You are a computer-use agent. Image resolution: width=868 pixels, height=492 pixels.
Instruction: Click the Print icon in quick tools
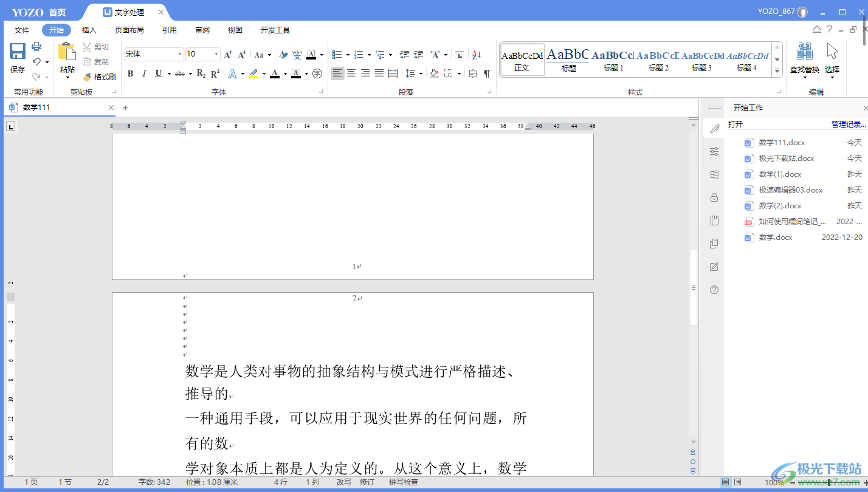coord(36,47)
